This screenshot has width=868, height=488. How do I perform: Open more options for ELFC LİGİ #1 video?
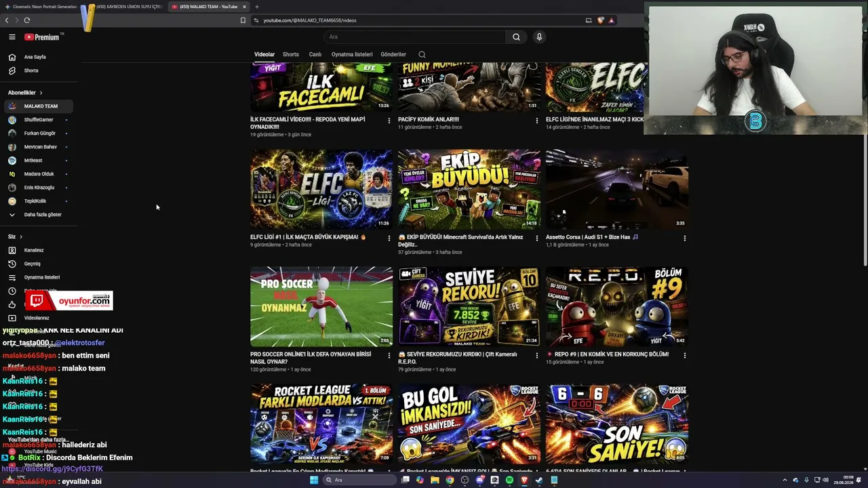click(x=389, y=239)
